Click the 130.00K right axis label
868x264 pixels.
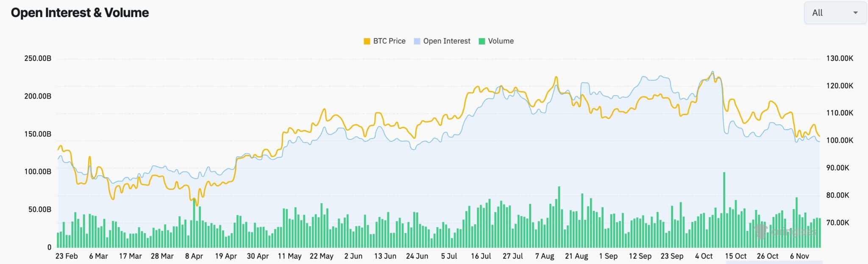tap(840, 58)
